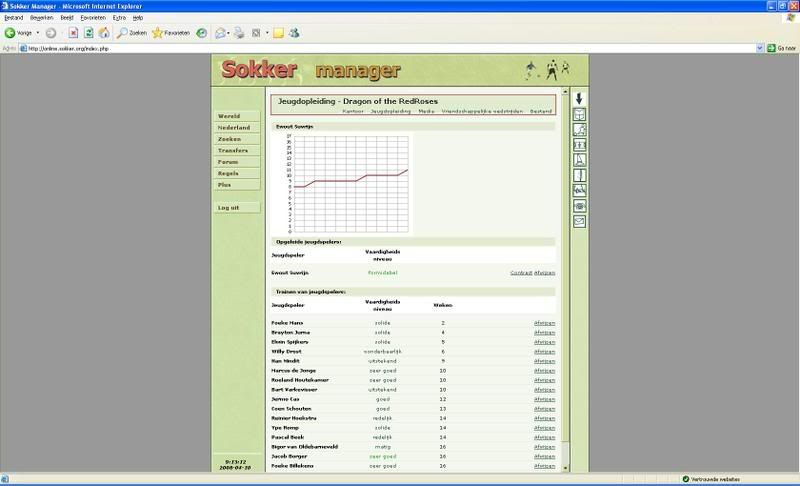800x486 pixels.
Task: Click Afwijzen link in Bart Varkevisser row
Action: click(x=544, y=390)
